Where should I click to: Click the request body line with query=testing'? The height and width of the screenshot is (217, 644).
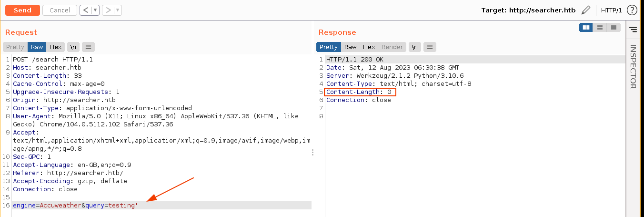click(x=75, y=205)
